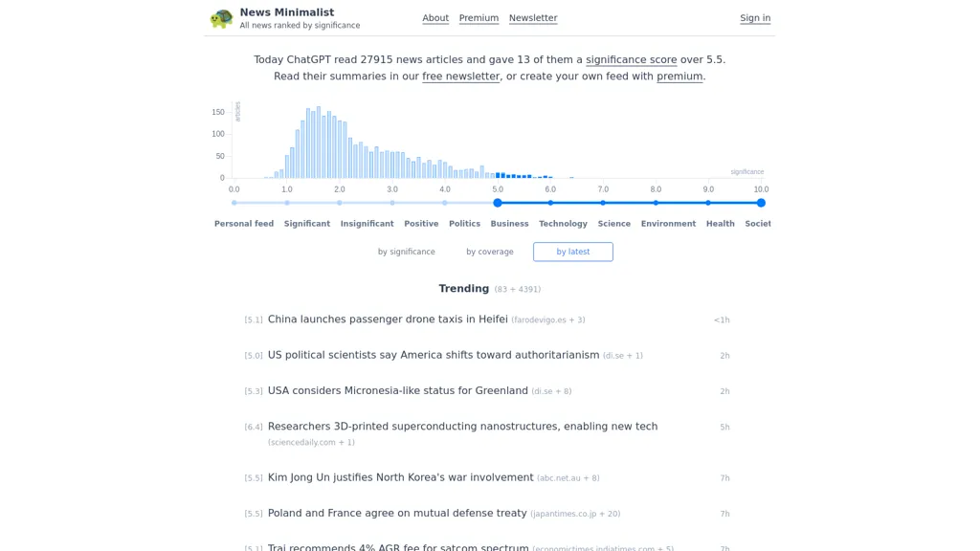
Task: Open the Politics category tab
Action: point(464,224)
